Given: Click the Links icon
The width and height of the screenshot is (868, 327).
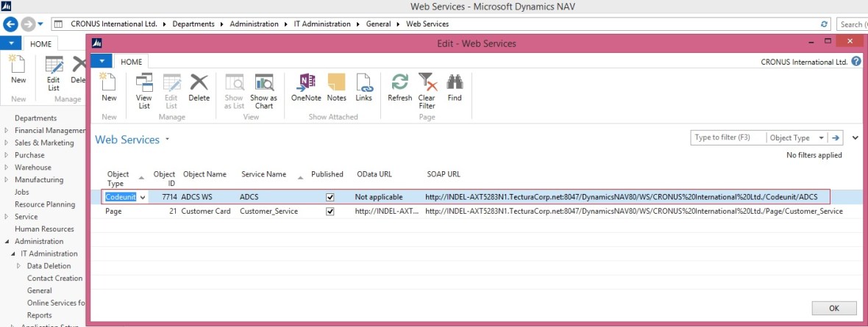Looking at the screenshot, I should pyautogui.click(x=363, y=85).
